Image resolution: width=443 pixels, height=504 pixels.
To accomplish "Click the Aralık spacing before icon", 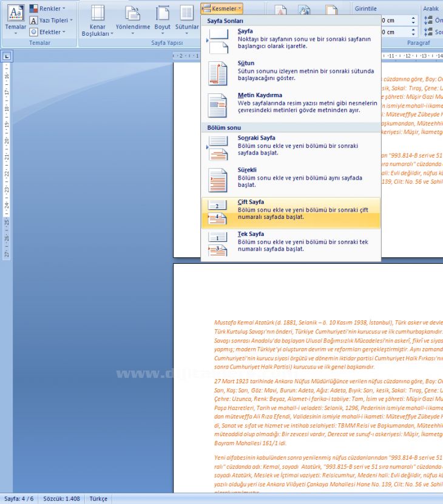I will (428, 20).
